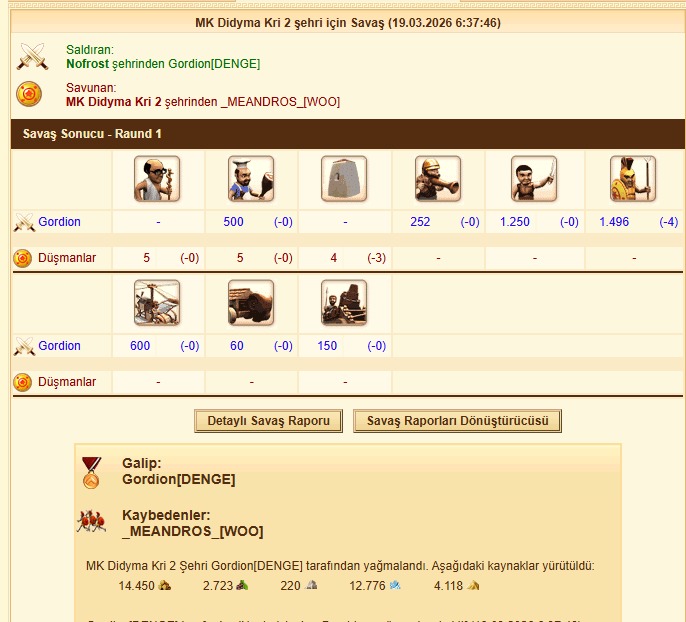
Task: Select enemy wall count 4
Action: click(334, 258)
